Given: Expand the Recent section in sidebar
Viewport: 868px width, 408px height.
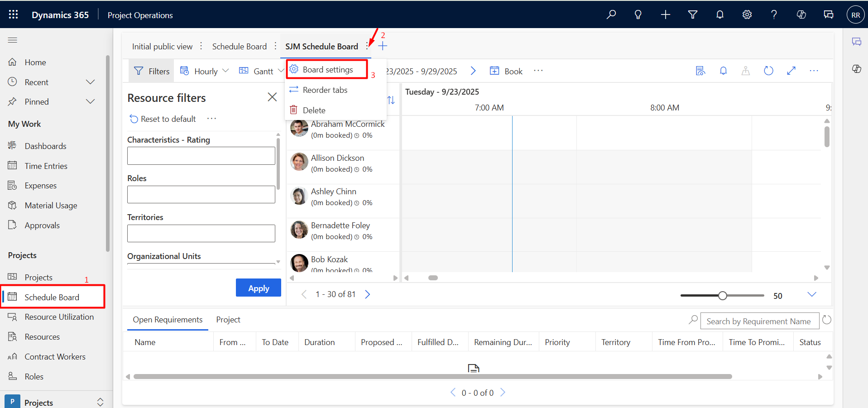Looking at the screenshot, I should pos(90,82).
